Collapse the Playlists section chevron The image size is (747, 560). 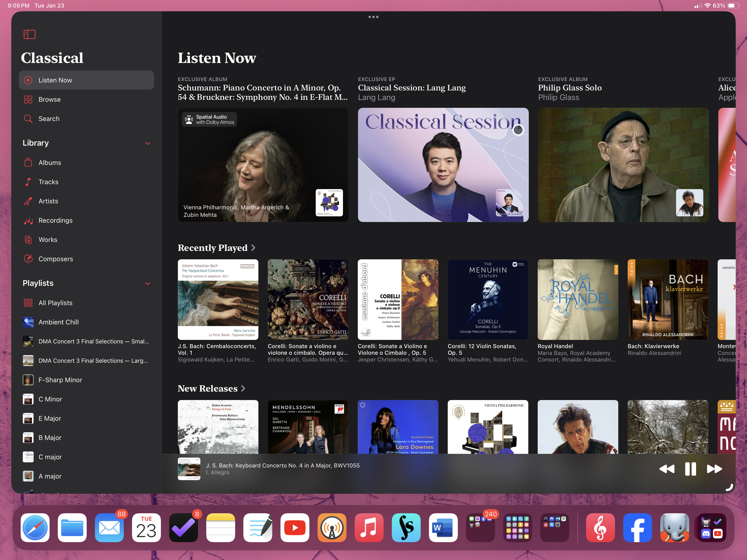(x=148, y=283)
